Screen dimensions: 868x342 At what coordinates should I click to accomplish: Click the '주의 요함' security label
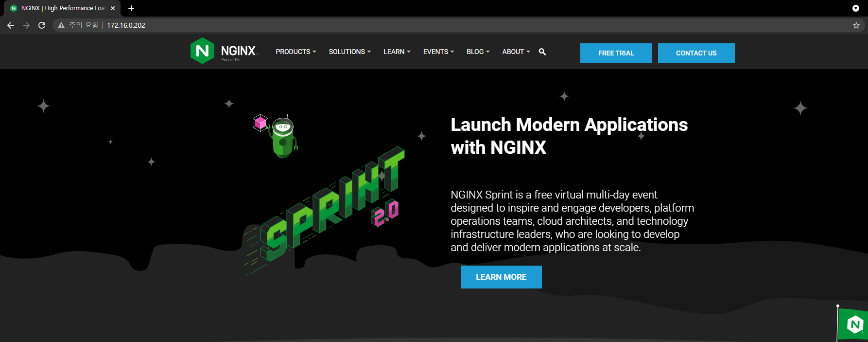tap(84, 25)
